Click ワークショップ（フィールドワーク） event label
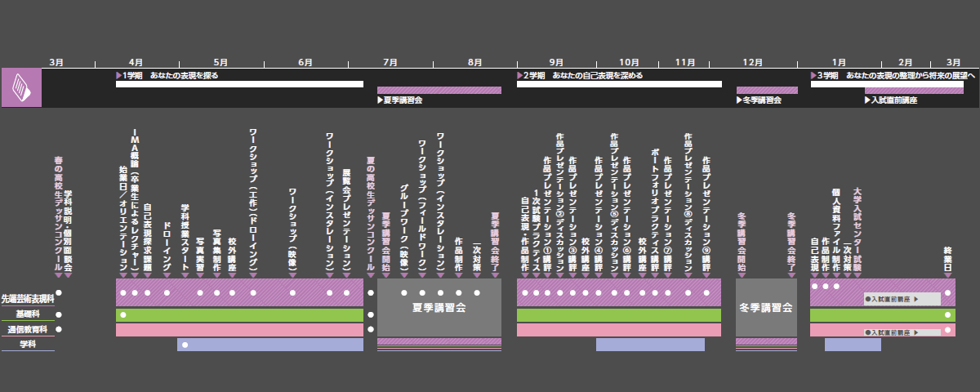Viewport: 980px width, 392px height. (422, 207)
